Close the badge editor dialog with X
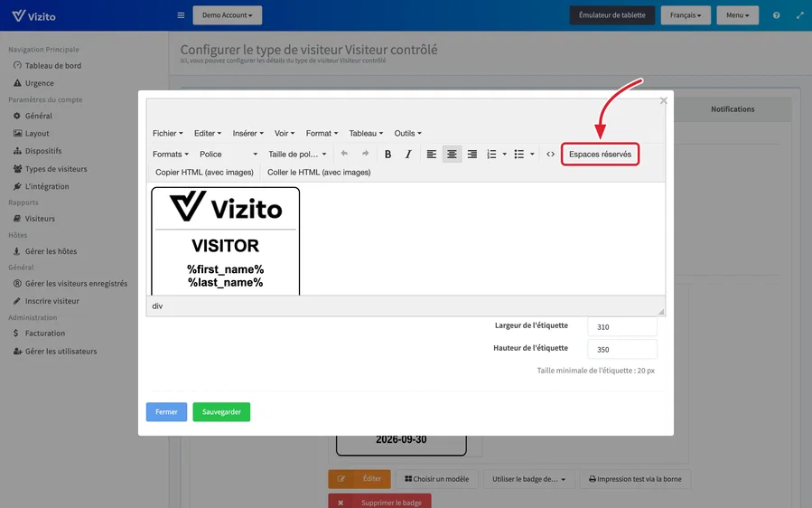This screenshot has height=508, width=812. point(663,100)
